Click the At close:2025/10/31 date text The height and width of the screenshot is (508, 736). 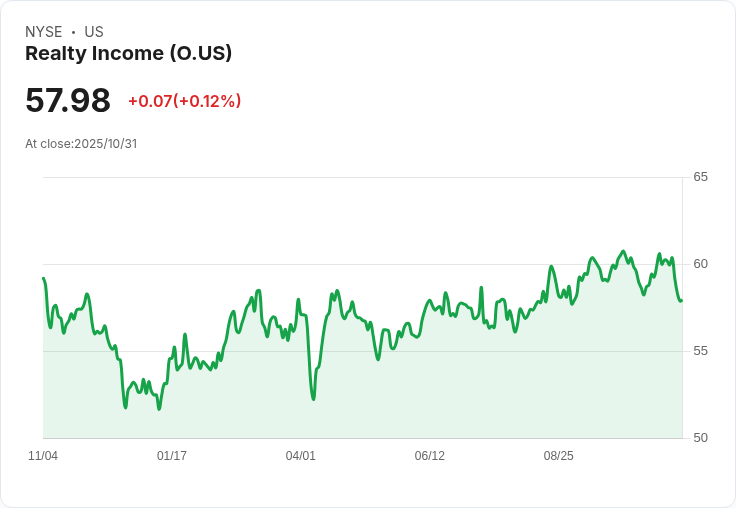pos(81,144)
